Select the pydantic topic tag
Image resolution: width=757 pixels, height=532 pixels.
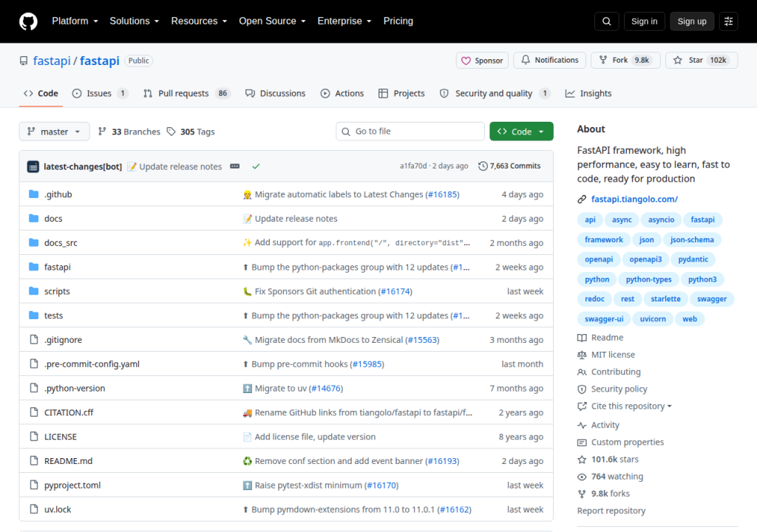[x=693, y=259]
